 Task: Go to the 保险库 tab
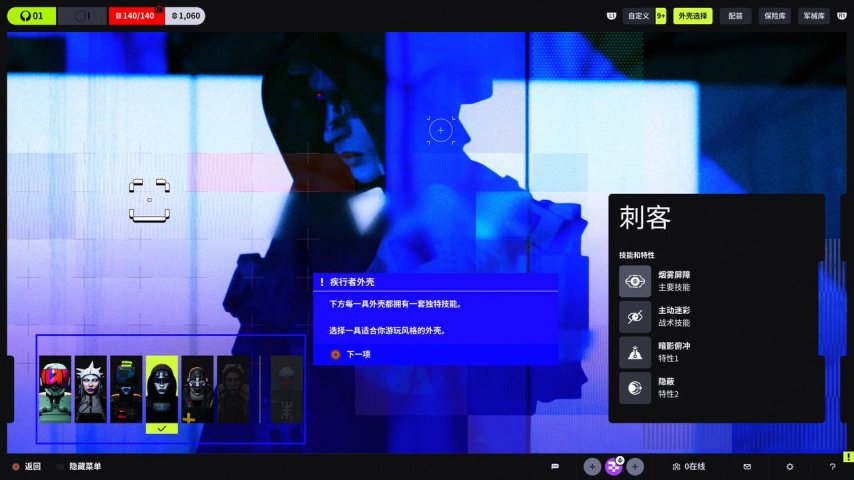773,16
